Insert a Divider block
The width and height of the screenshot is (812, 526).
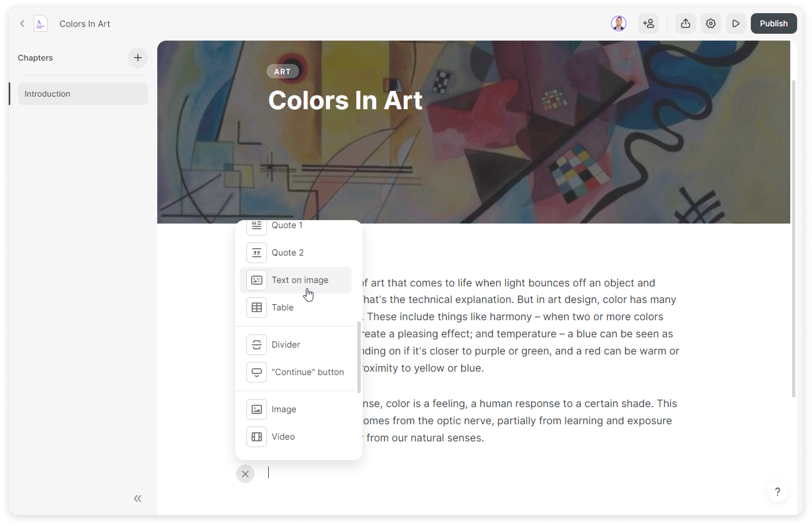(x=295, y=344)
